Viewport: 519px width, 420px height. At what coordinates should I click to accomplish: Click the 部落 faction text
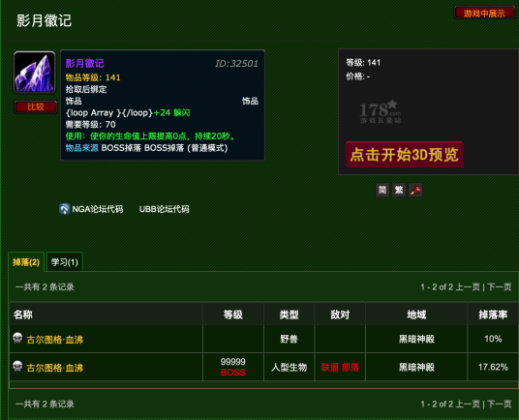[x=351, y=367]
